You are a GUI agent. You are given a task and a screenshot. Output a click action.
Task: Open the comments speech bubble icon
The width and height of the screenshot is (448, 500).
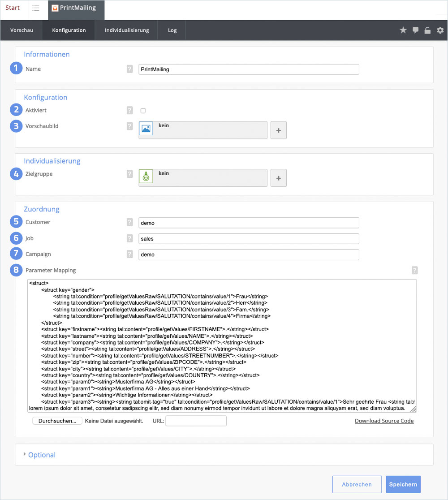[x=415, y=30]
